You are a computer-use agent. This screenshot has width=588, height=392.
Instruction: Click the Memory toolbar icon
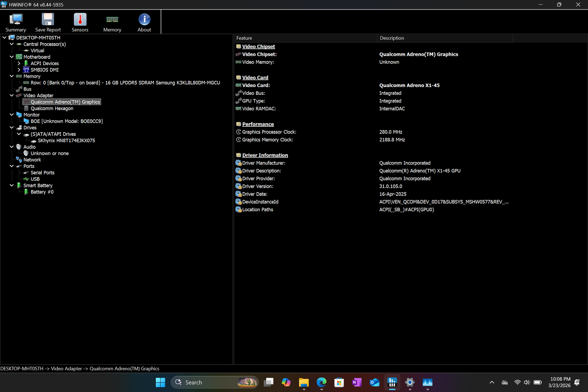(112, 23)
